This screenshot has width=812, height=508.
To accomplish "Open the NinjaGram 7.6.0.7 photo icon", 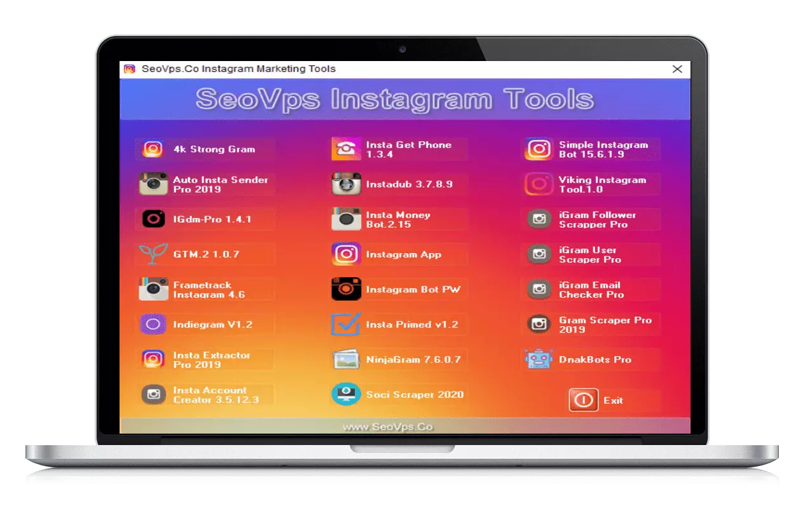I will pyautogui.click(x=346, y=359).
